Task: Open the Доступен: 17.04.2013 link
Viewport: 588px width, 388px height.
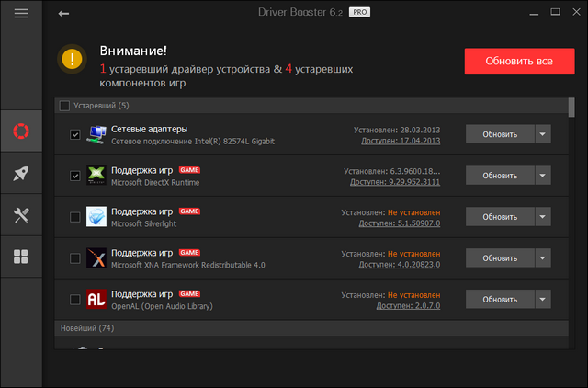Action: click(x=401, y=141)
